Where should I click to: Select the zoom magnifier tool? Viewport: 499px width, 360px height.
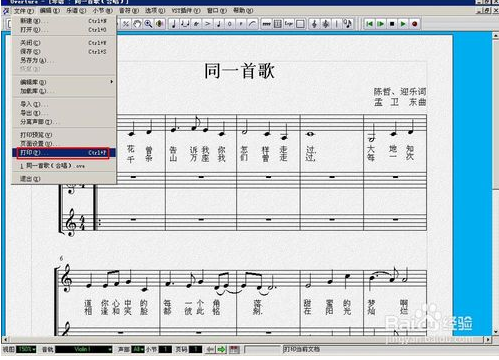pos(148,24)
